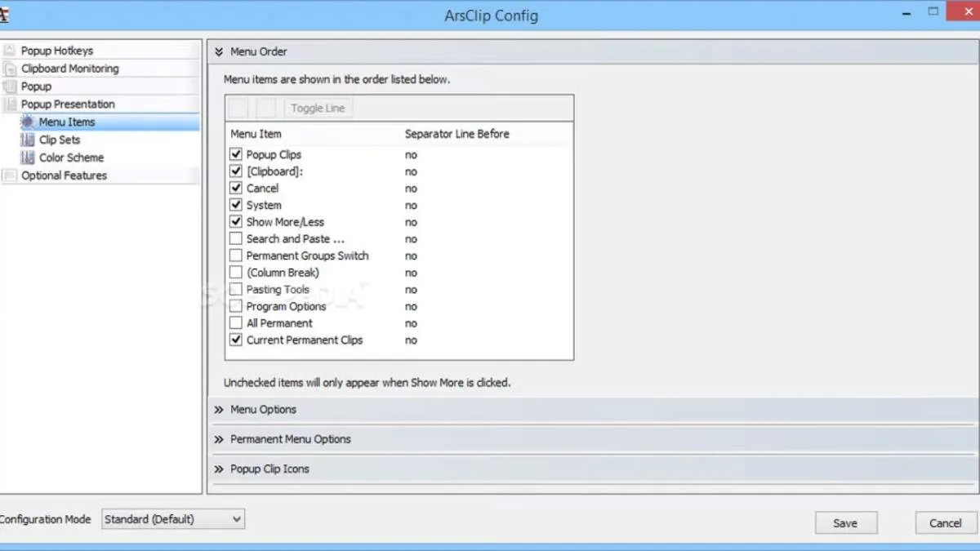Click the Clipboard Monitoring sidebar icon
The width and height of the screenshot is (980, 551).
(10, 69)
